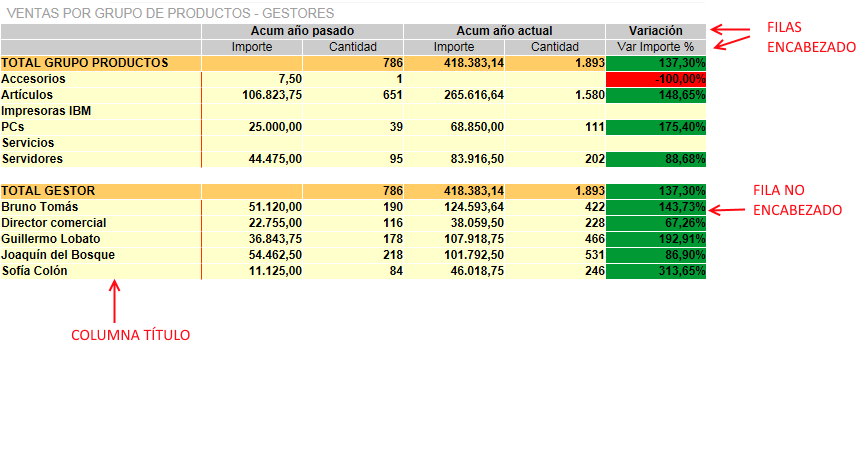Click the red -100,00% variation cell
The height and width of the screenshot is (450, 857).
tap(655, 79)
